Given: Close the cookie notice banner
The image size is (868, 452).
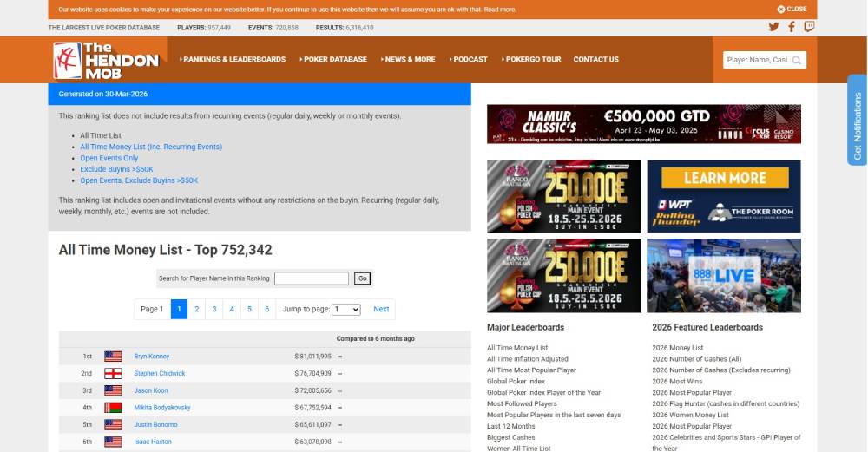Looking at the screenshot, I should (792, 9).
